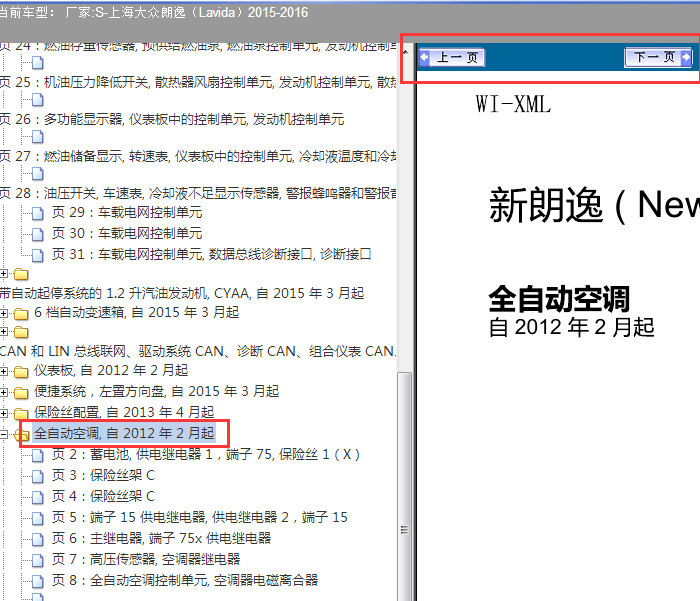Click folder icon of 仪表板 item
Screen dimensions: 700x601
pos(21,371)
